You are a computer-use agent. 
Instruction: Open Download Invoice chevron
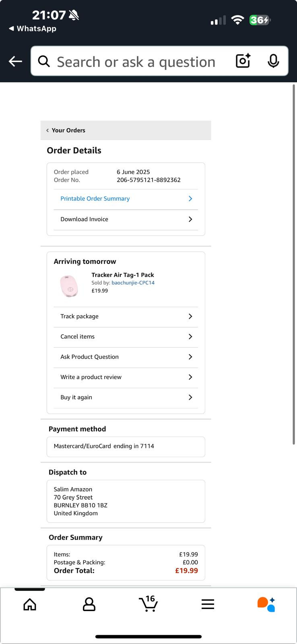point(190,219)
